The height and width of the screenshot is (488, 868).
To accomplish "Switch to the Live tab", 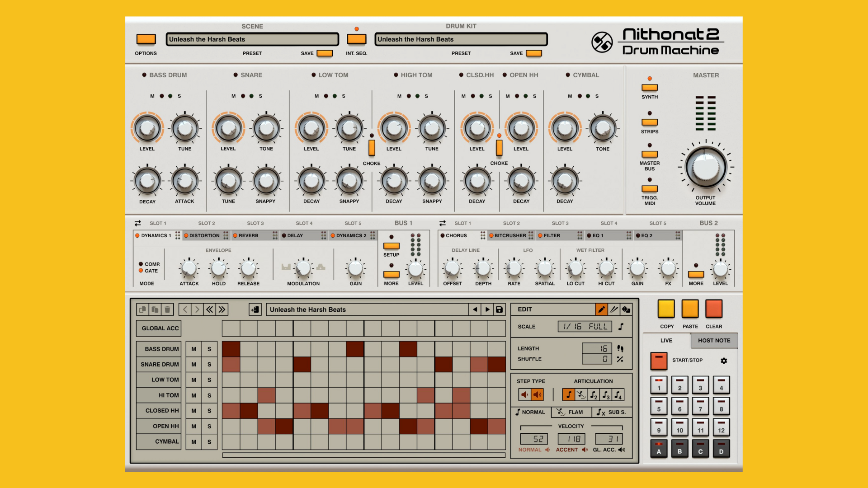I will (666, 341).
